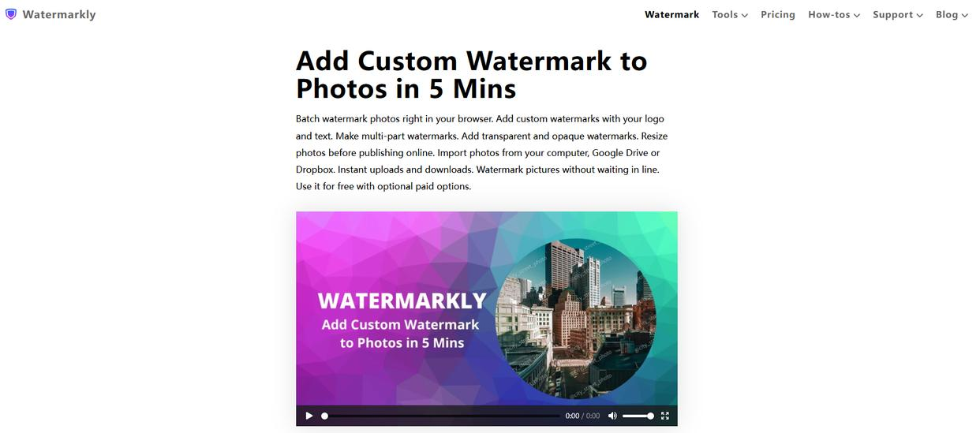Click the Support chevron arrow

pyautogui.click(x=919, y=15)
